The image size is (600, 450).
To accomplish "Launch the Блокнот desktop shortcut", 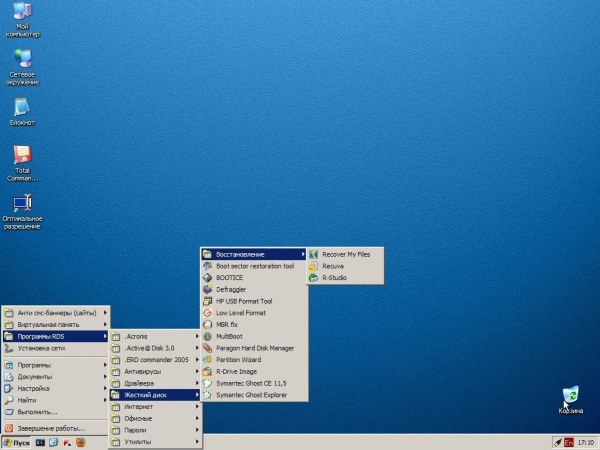I will click(22, 106).
